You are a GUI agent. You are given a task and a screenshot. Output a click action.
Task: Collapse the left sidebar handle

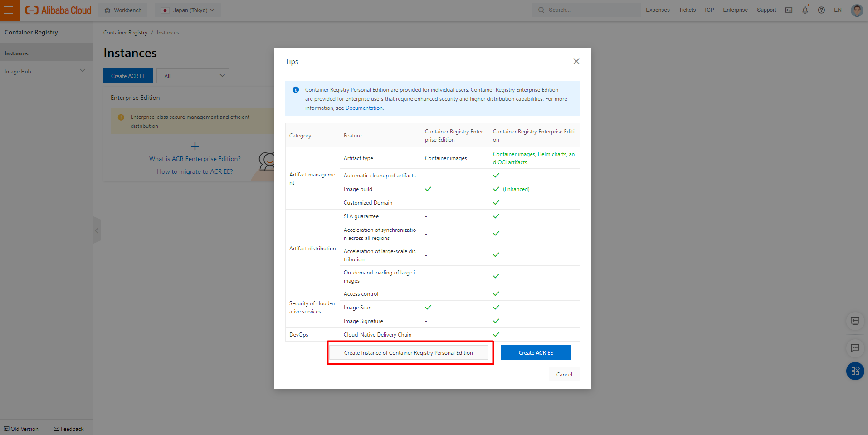pos(97,230)
